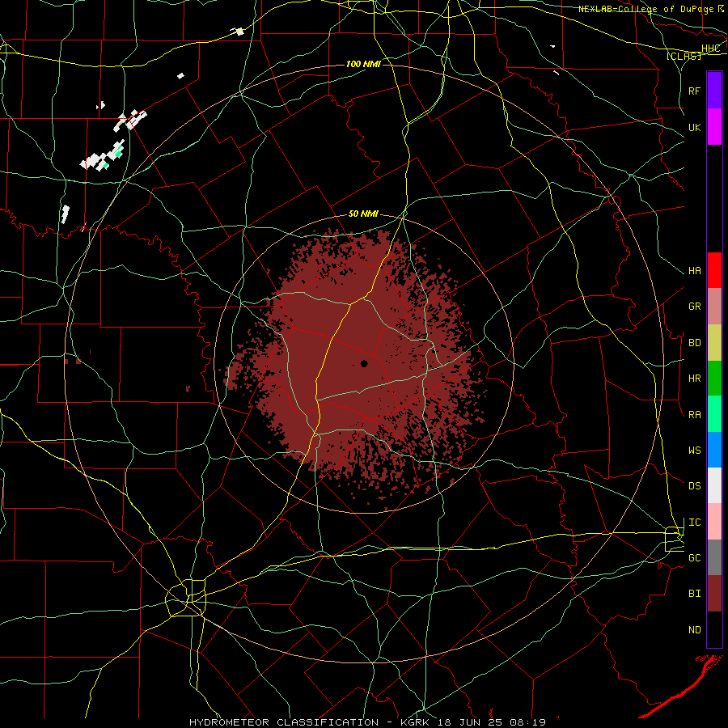728x728 pixels.
Task: Click the magenta UK legend swatch
Action: pyautogui.click(x=714, y=127)
